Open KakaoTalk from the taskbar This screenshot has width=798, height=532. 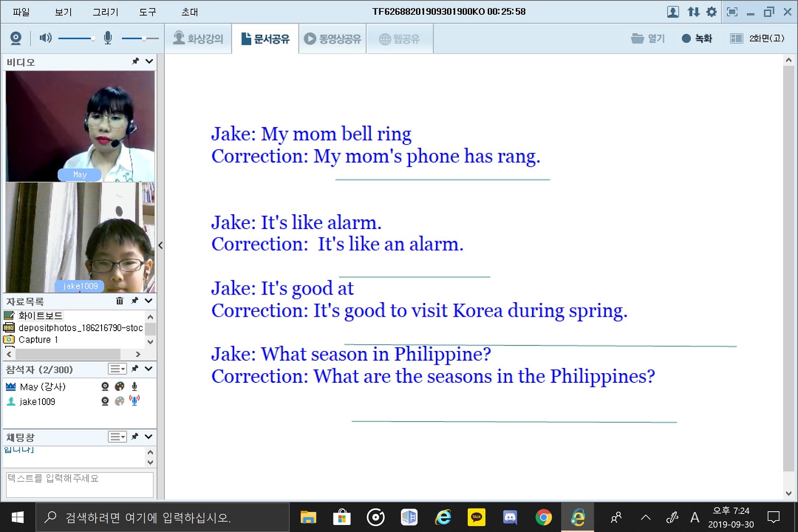476,517
